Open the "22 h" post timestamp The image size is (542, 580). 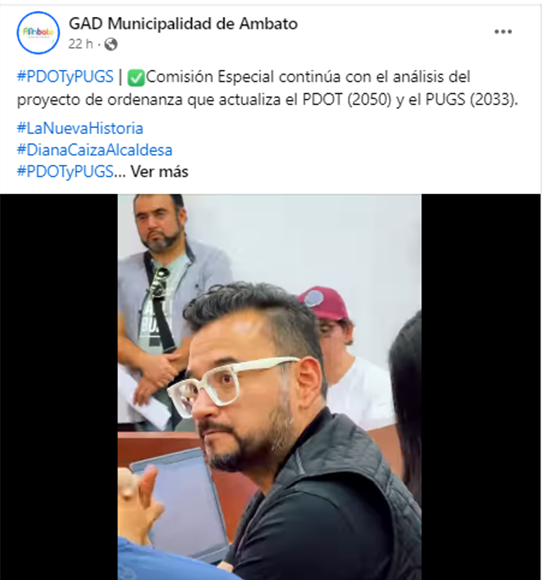pos(80,44)
